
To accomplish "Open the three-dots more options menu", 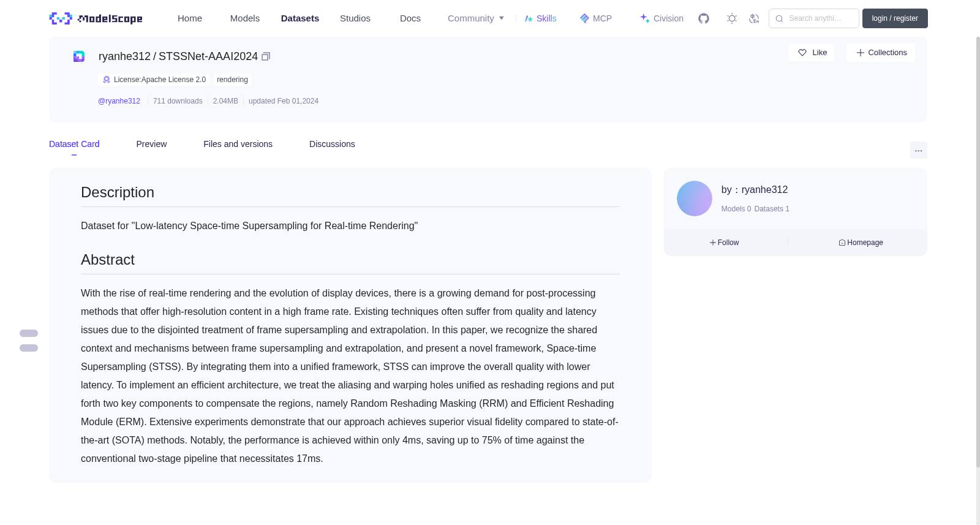I will pos(918,150).
